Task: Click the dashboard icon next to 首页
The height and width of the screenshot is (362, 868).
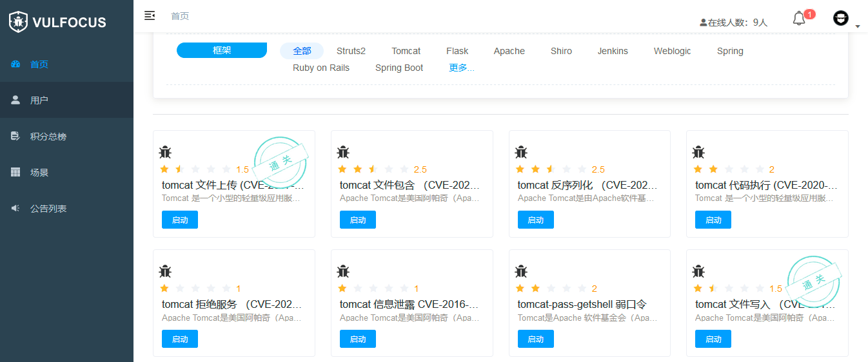Action: (x=16, y=64)
